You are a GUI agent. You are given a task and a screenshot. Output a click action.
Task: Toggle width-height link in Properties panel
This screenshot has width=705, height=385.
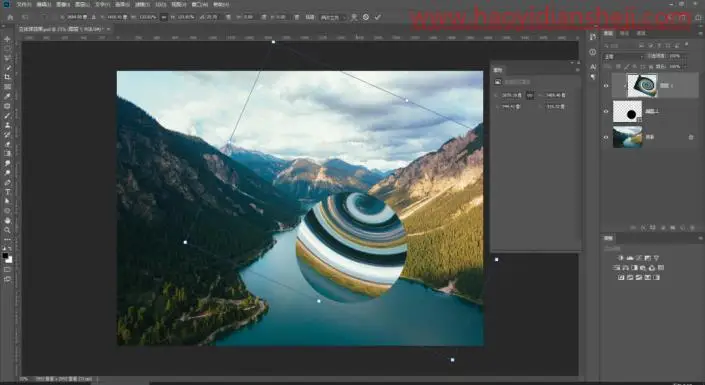click(530, 95)
